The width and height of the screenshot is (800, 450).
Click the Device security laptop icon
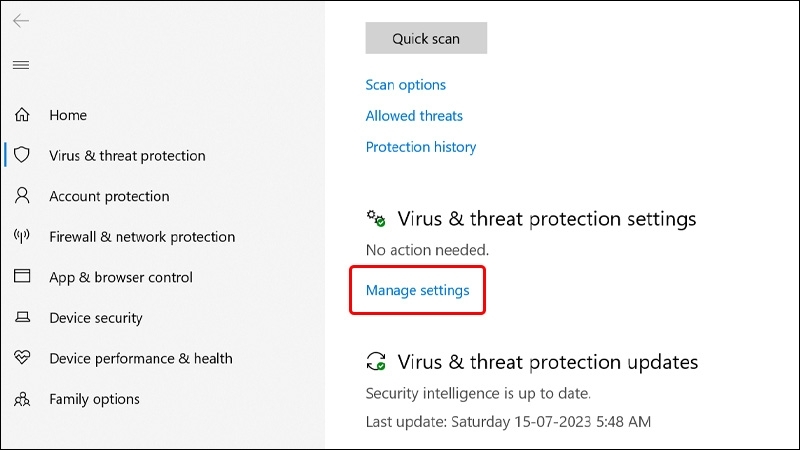(22, 318)
